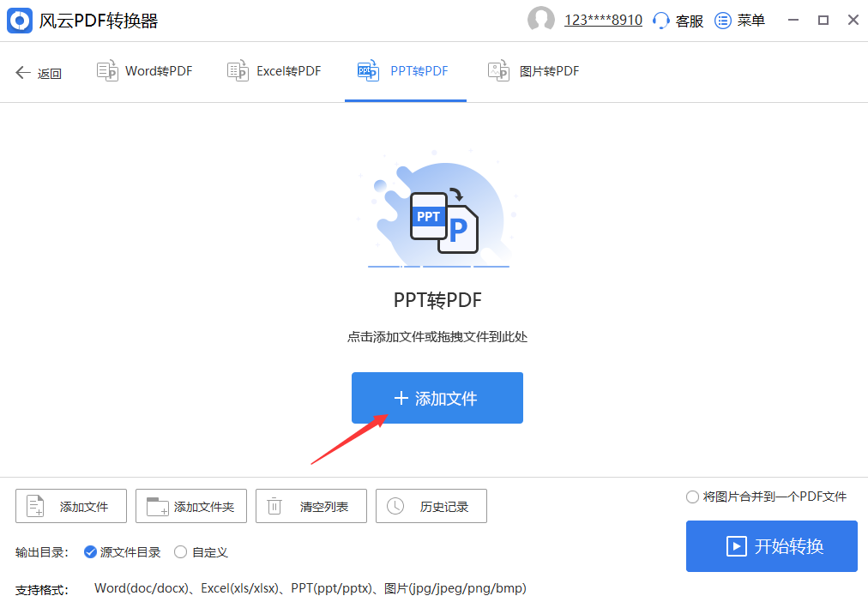This screenshot has height=608, width=868.
Task: Minimize the converter window
Action: (x=793, y=20)
